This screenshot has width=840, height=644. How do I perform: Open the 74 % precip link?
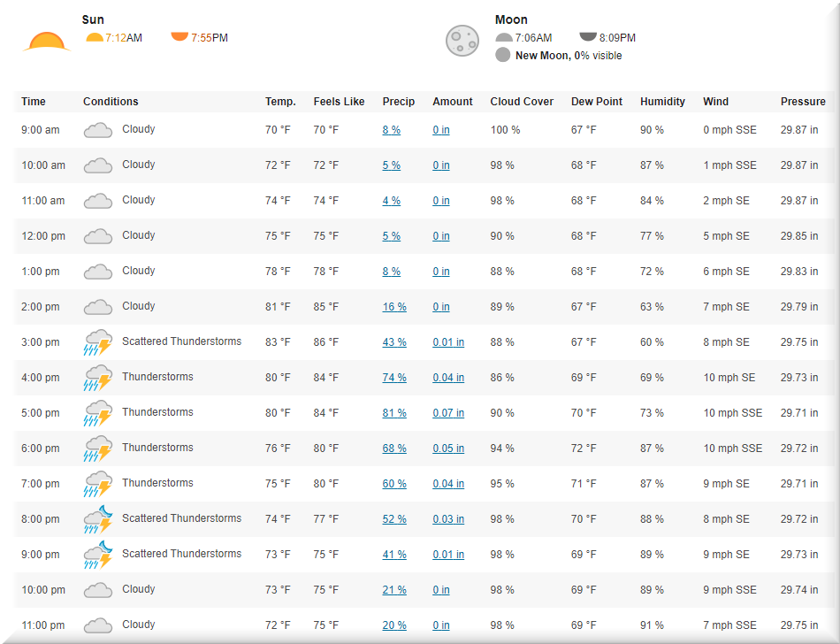394,378
